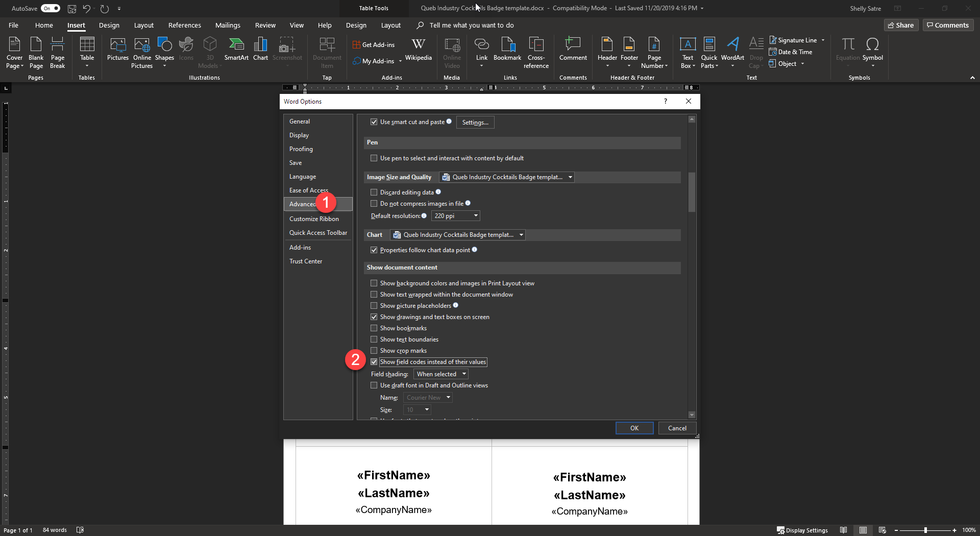The image size is (980, 536).
Task: Select Proofing in the Word Options sidebar
Action: tap(301, 149)
